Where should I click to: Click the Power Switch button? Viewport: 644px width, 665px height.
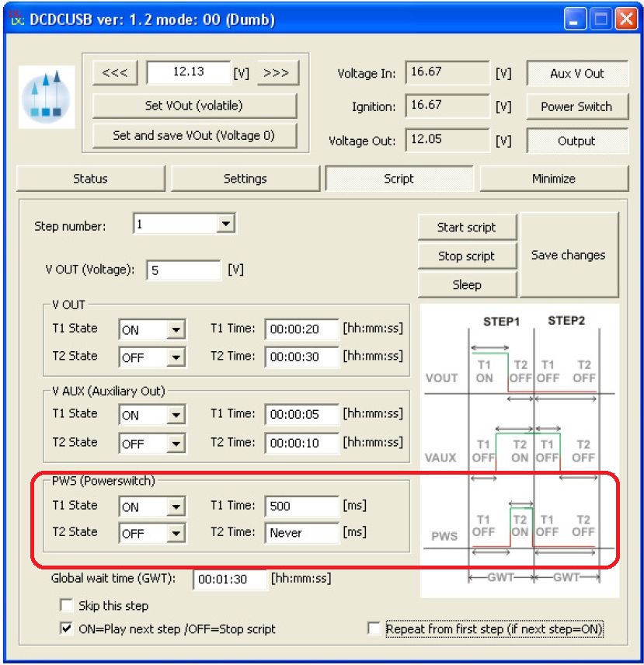point(576,106)
